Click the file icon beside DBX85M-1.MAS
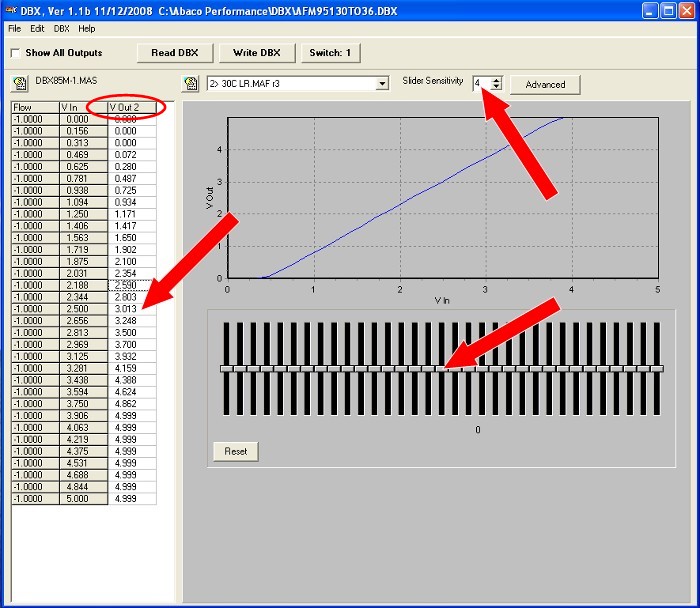The height and width of the screenshot is (608, 700). pos(19,82)
